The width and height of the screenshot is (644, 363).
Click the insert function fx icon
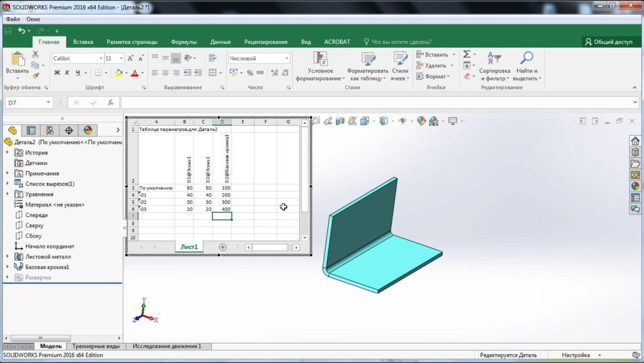point(111,103)
